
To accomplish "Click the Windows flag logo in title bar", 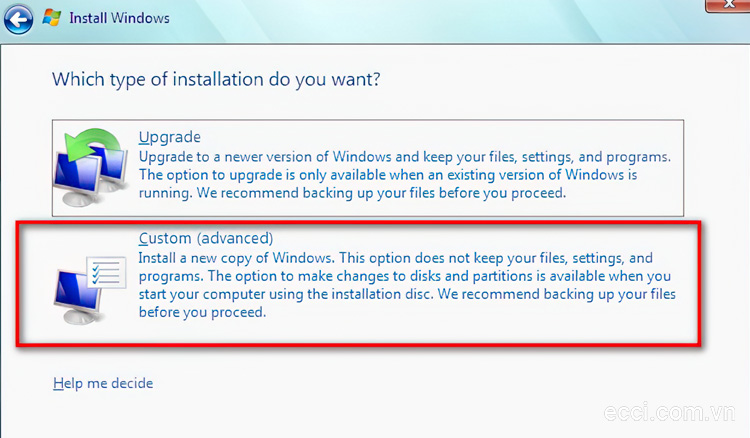I will 52,18.
